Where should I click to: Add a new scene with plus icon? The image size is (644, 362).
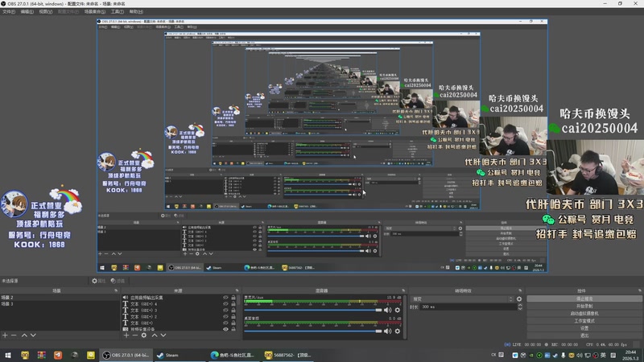(5, 335)
